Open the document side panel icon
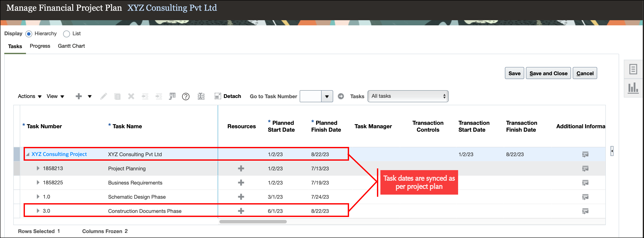 [633, 69]
